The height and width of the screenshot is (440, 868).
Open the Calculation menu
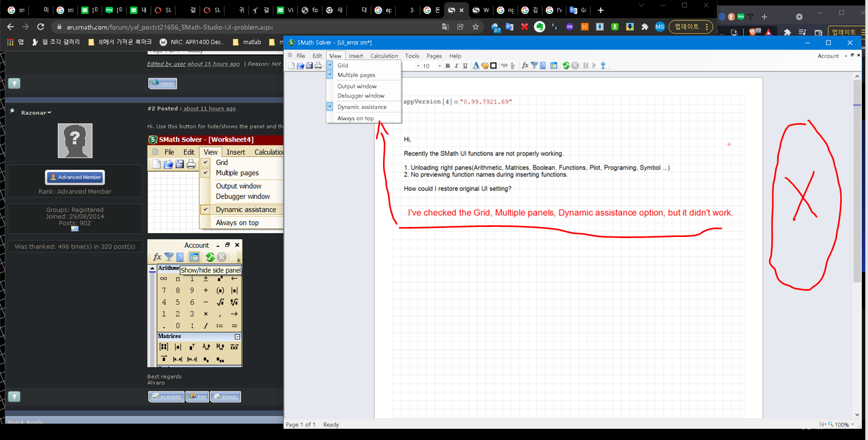(x=384, y=56)
